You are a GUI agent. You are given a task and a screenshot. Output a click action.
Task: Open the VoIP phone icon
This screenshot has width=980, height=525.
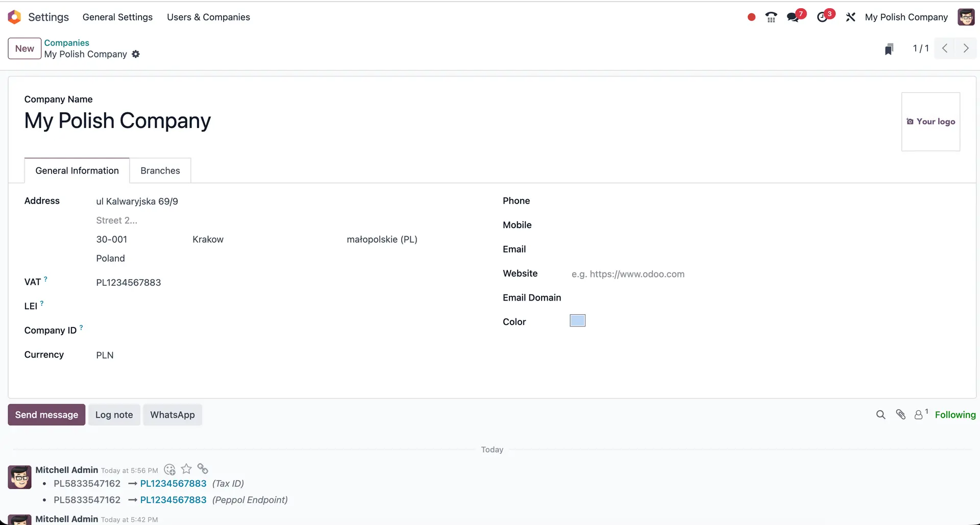[x=771, y=17]
